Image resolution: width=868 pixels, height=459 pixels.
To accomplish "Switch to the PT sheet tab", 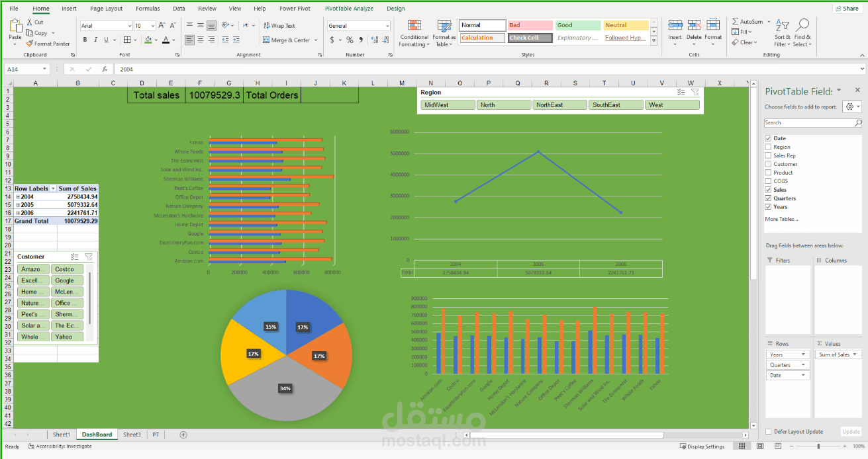I will coord(156,435).
